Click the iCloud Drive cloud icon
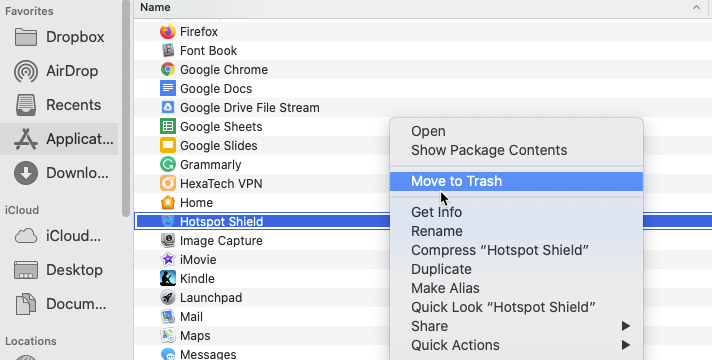Viewport: 712px width, 360px height. [x=26, y=236]
